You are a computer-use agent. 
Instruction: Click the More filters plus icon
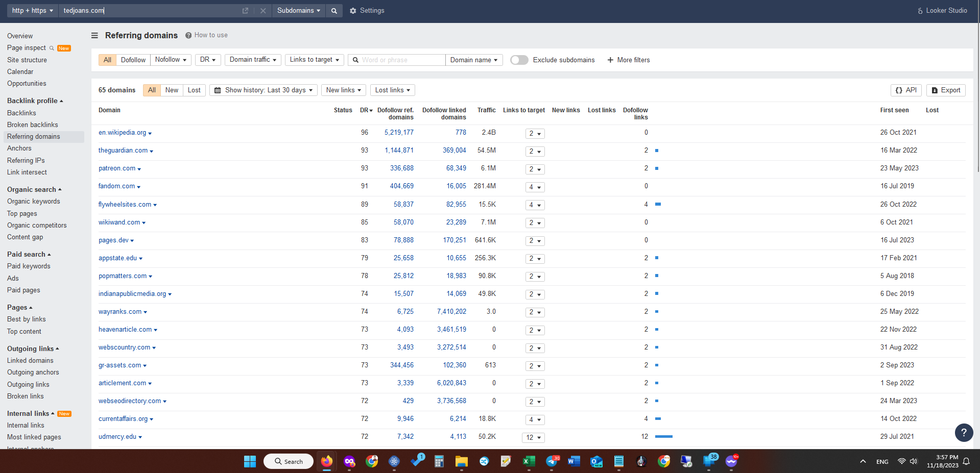pyautogui.click(x=610, y=60)
